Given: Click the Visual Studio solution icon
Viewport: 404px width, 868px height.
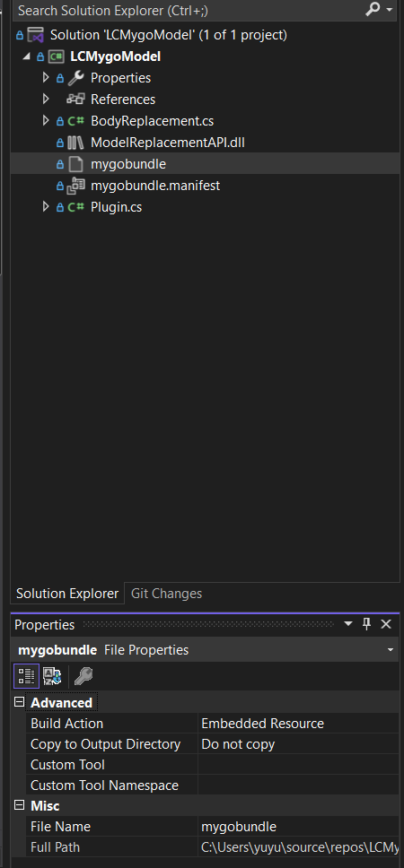Looking at the screenshot, I should click(x=36, y=36).
